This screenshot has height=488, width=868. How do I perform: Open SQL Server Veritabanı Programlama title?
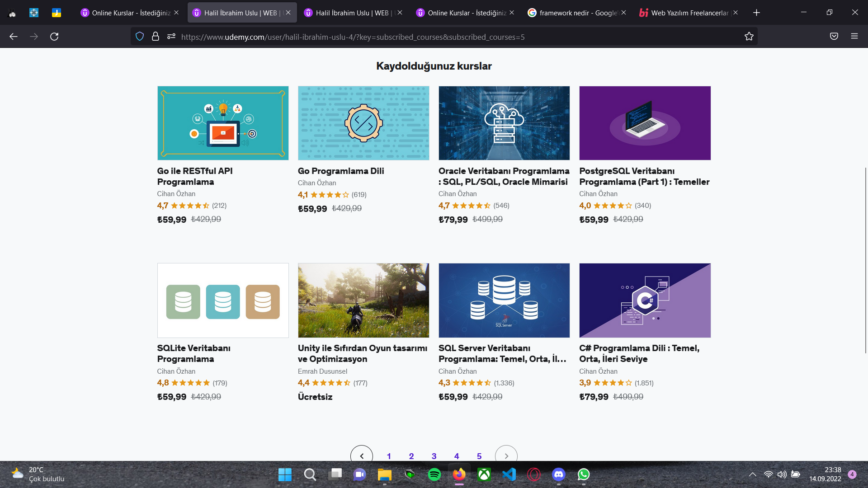[x=502, y=353]
